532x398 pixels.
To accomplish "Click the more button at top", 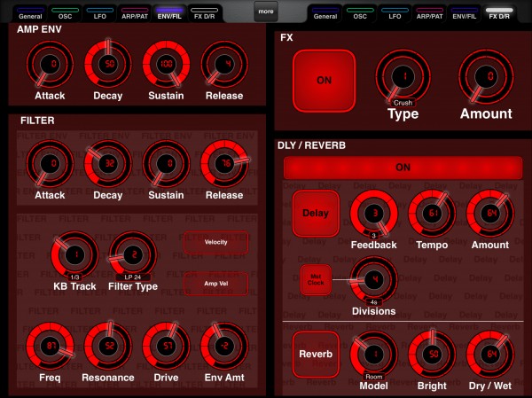I will pos(266,12).
